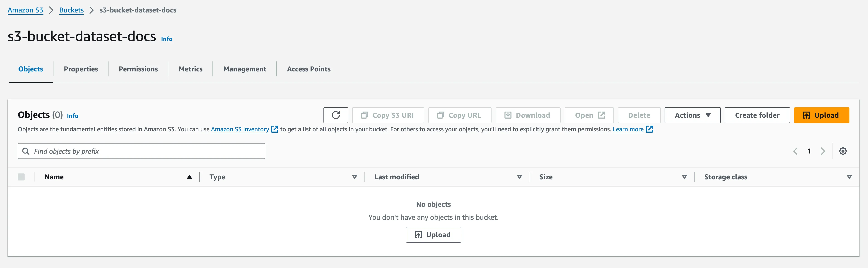This screenshot has width=868, height=268.
Task: Click the Delete button
Action: 639,115
